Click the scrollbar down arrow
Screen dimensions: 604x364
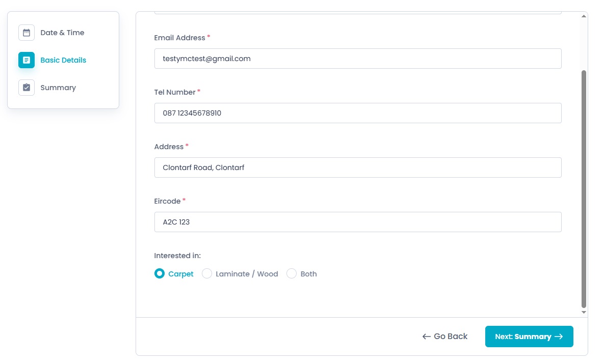point(584,312)
